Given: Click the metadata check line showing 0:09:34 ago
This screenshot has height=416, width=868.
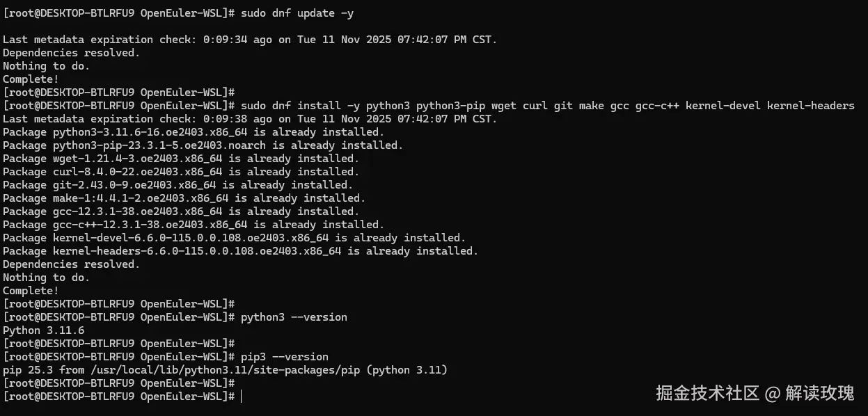Looking at the screenshot, I should coord(250,40).
